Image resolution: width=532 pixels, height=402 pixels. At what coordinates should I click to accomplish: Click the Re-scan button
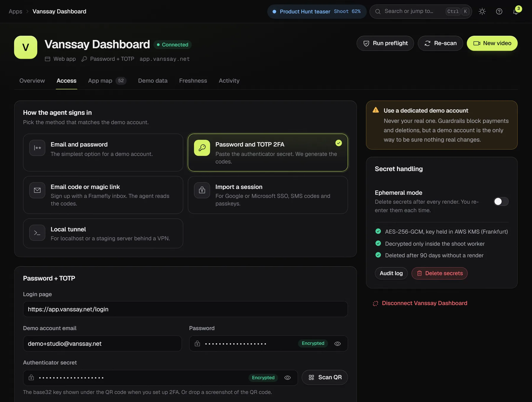tap(440, 43)
